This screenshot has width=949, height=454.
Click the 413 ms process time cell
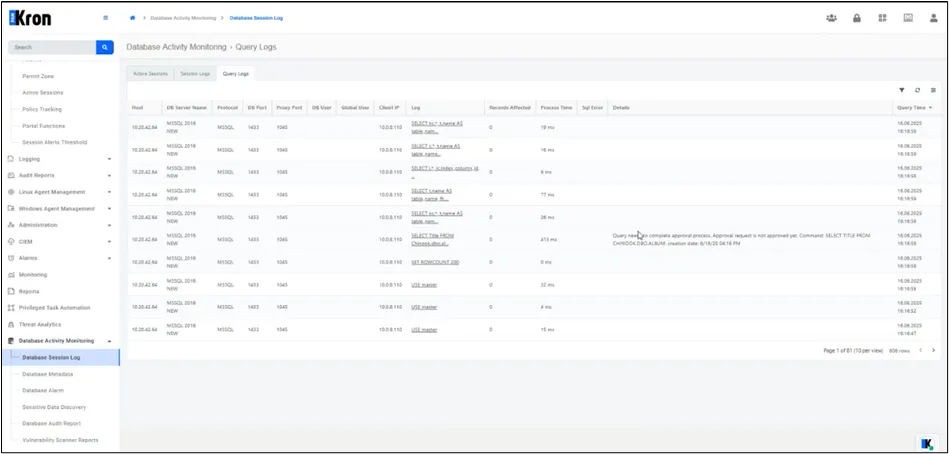[549, 240]
